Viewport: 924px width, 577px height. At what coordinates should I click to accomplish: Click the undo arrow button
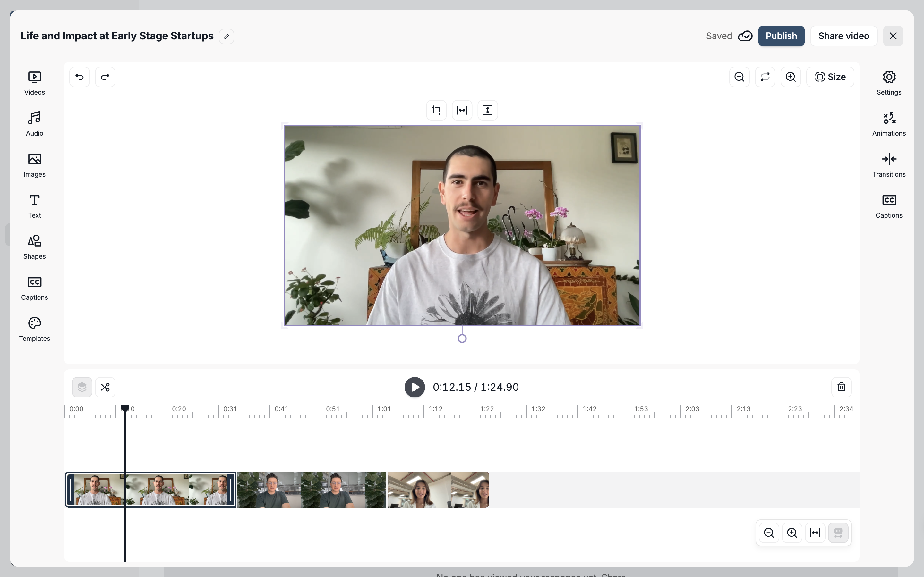(x=80, y=77)
